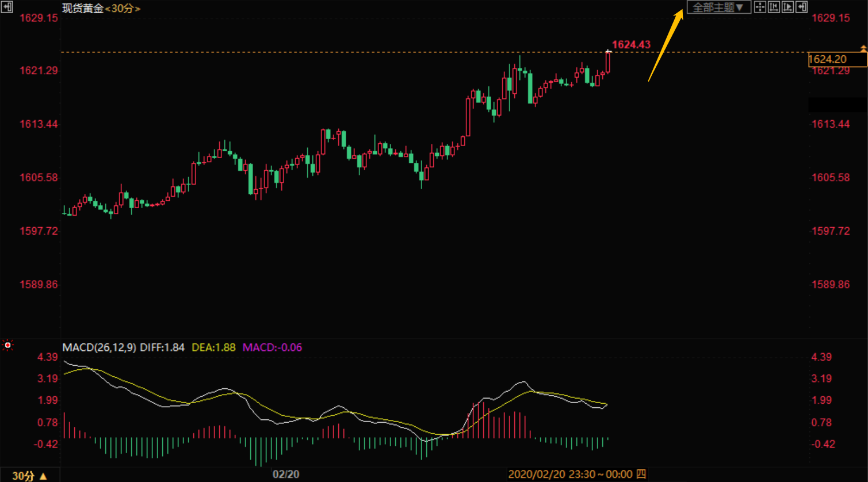Viewport: 868px width, 482px height.
Task: Click the red alert light indicator icon
Action: (7, 345)
